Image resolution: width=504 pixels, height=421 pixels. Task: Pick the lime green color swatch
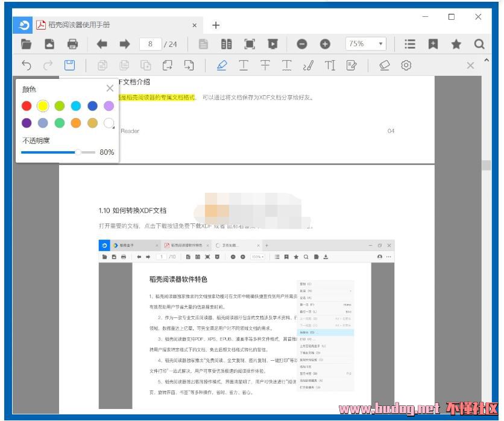(60, 105)
